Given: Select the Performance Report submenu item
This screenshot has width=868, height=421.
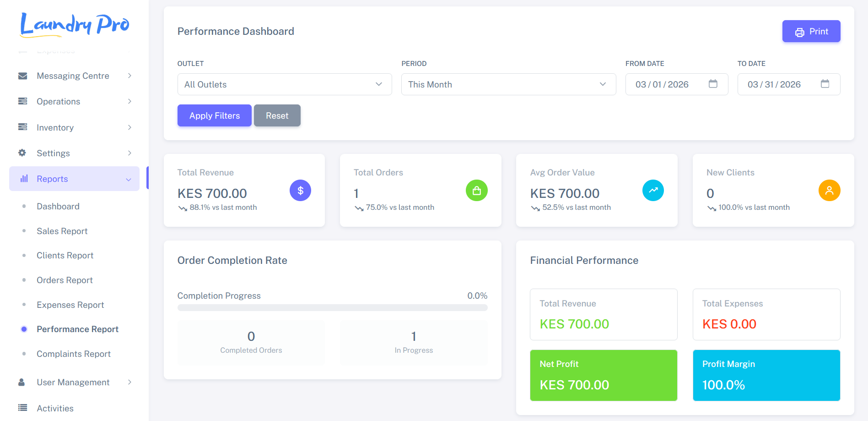Looking at the screenshot, I should [x=77, y=329].
